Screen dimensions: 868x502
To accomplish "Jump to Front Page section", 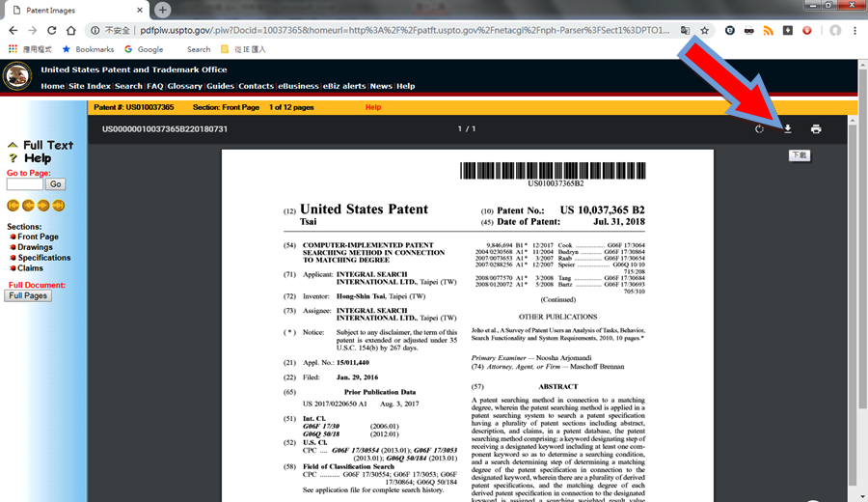I will (x=38, y=237).
